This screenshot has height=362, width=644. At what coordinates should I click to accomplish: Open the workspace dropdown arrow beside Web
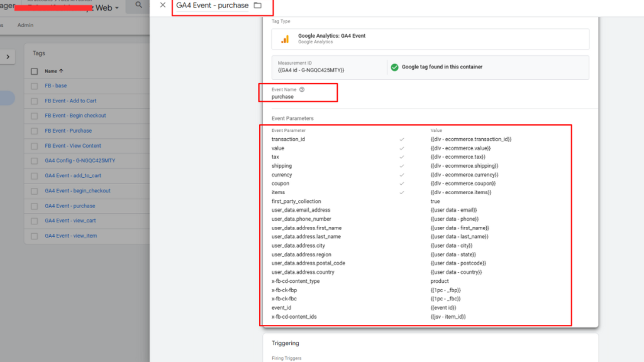pyautogui.click(x=116, y=8)
